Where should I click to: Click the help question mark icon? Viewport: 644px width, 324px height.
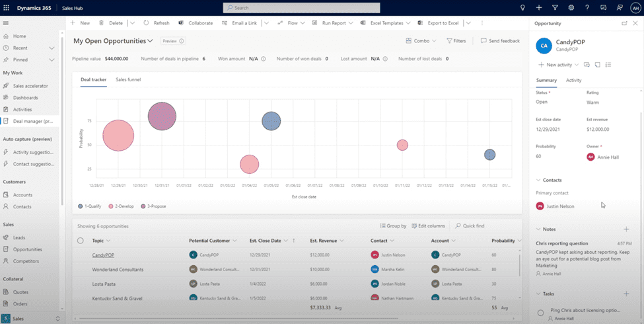point(587,8)
